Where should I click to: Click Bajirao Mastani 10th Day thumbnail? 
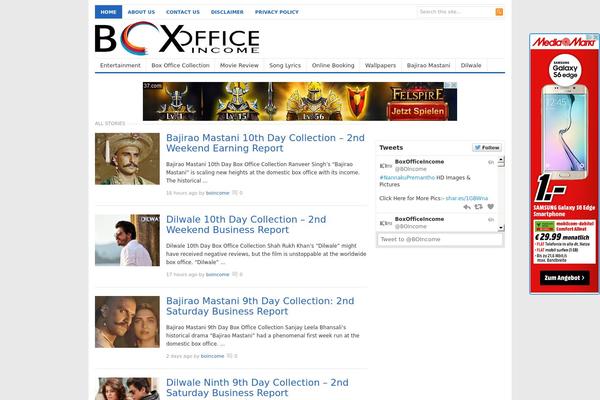(127, 159)
